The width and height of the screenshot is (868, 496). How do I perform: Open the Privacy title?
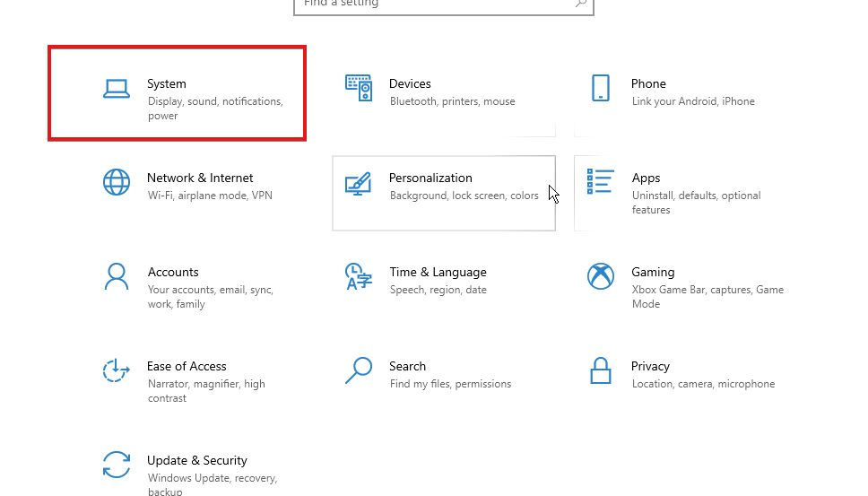tap(650, 367)
